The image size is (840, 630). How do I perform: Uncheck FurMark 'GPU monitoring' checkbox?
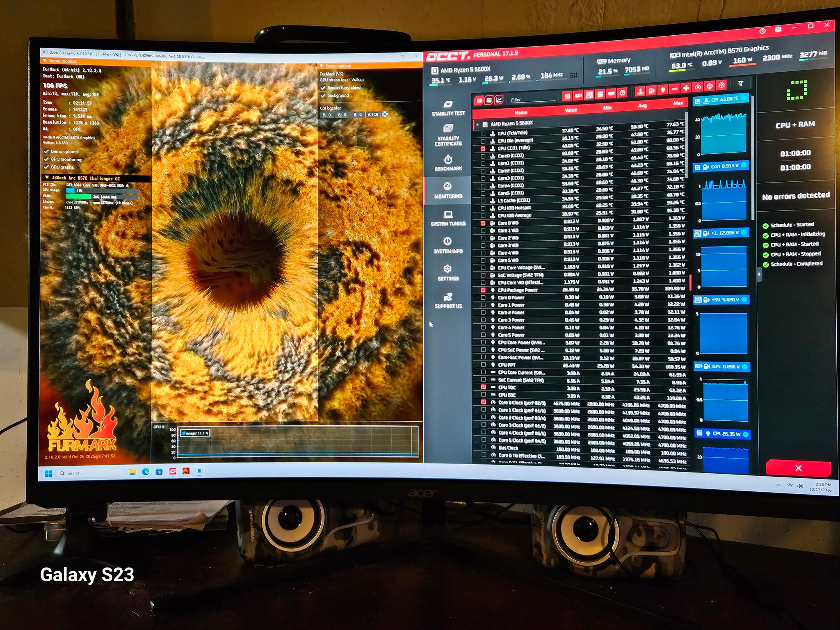[x=46, y=159]
